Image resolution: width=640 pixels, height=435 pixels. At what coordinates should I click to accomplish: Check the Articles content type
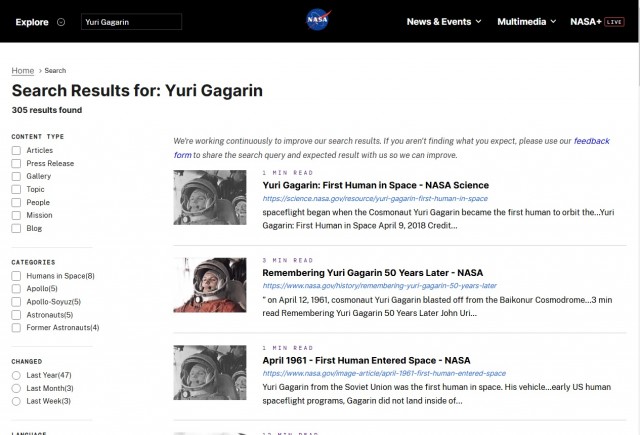coord(16,151)
